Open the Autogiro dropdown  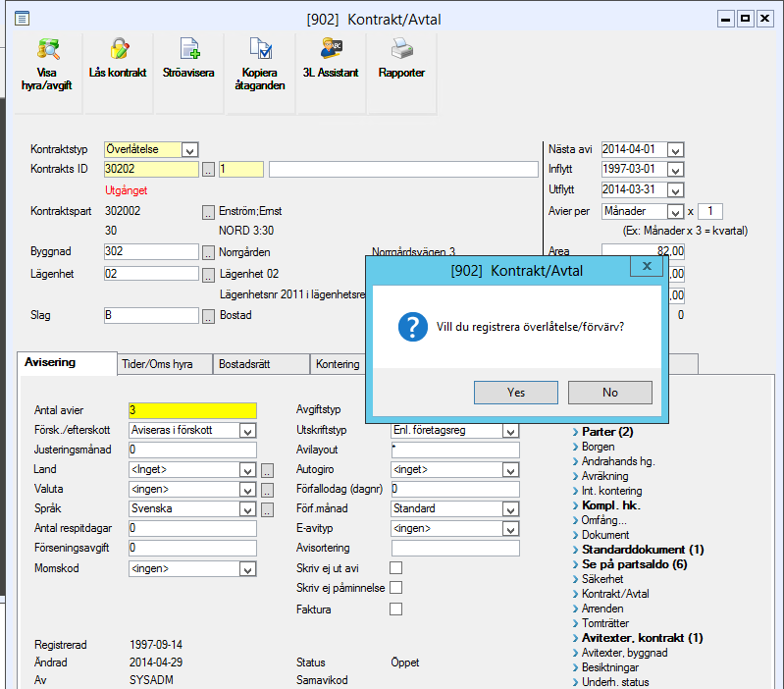click(x=510, y=470)
